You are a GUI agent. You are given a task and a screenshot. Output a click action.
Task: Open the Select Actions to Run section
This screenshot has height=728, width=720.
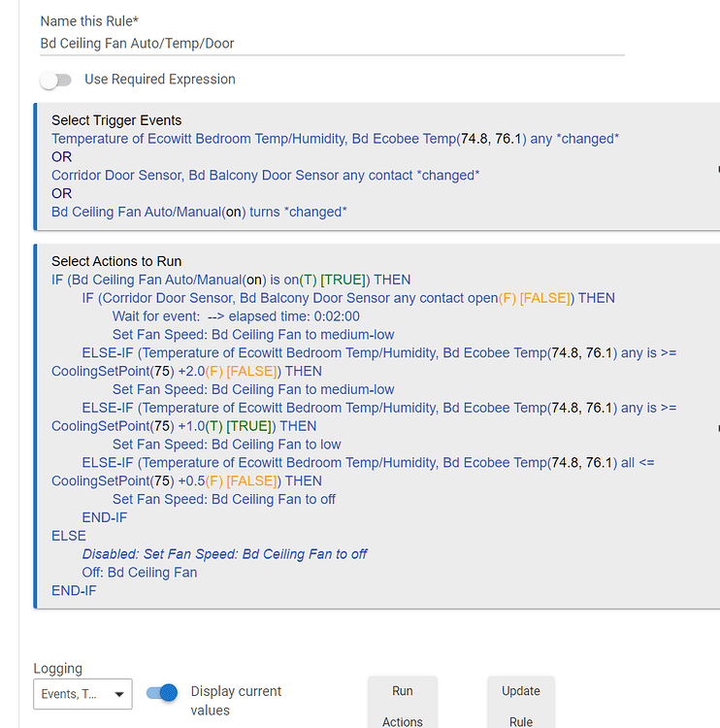[116, 261]
